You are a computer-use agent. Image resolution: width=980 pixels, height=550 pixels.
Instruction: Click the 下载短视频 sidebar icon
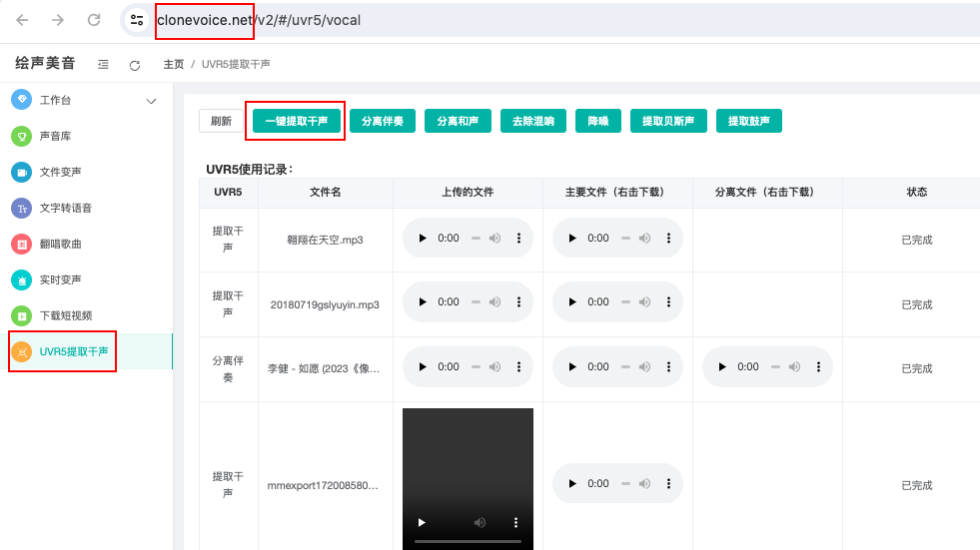22,315
